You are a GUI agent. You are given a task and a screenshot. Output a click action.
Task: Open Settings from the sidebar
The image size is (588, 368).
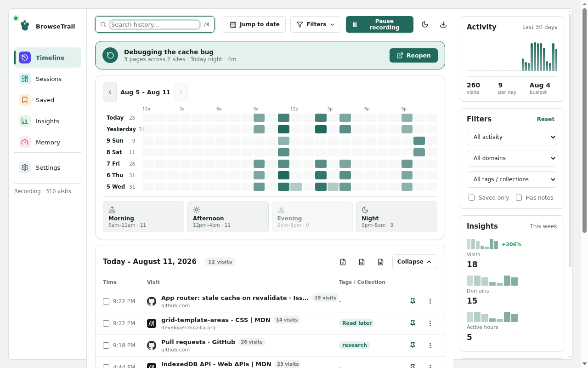(x=47, y=167)
